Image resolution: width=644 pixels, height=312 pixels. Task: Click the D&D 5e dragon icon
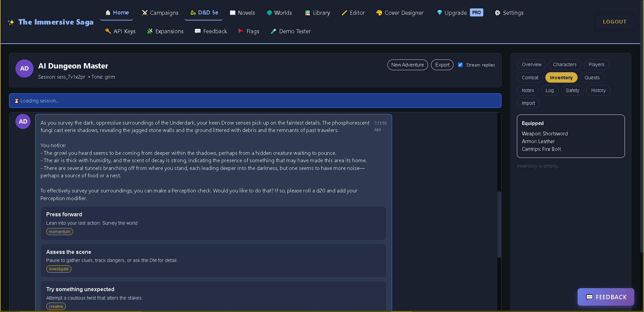pyautogui.click(x=193, y=13)
